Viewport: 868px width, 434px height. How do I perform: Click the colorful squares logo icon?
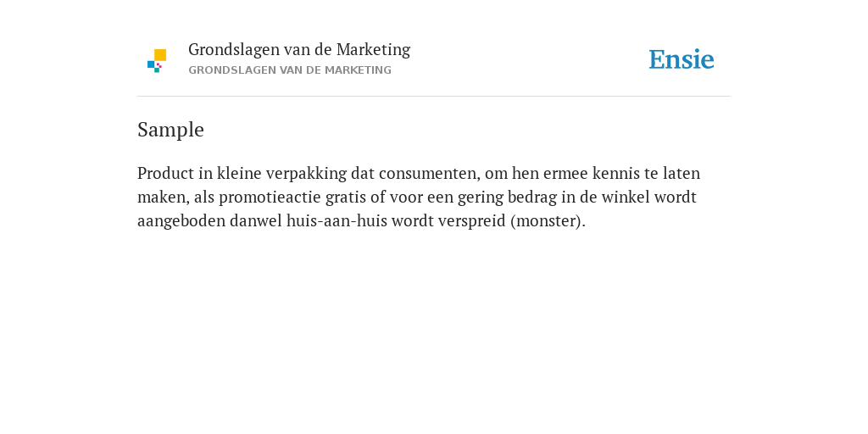pos(157,61)
